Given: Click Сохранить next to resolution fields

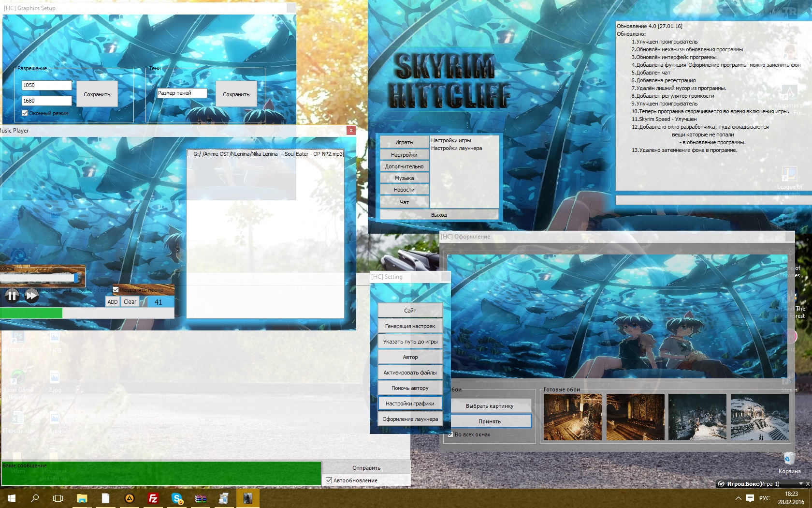Looking at the screenshot, I should point(97,94).
